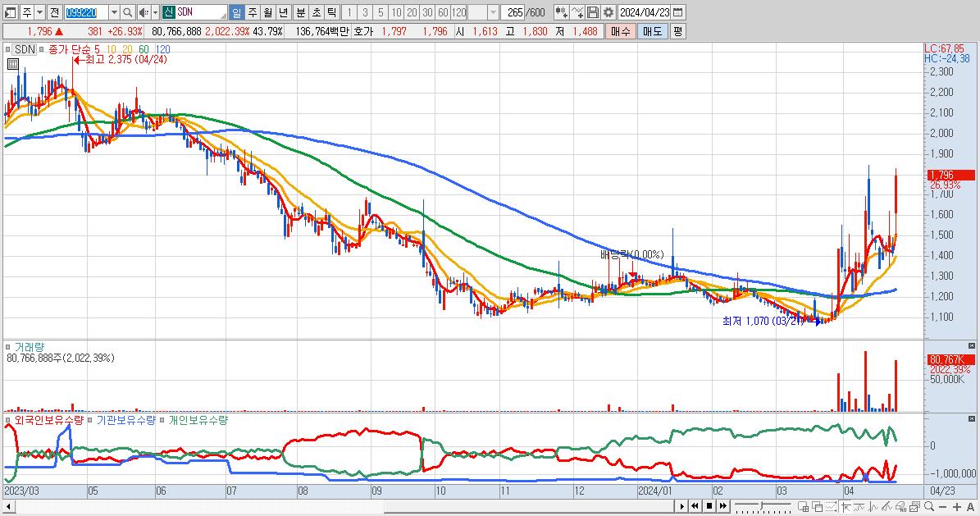The height and width of the screenshot is (516, 980).
Task: Adjust the replay speed slider
Action: 763,506
